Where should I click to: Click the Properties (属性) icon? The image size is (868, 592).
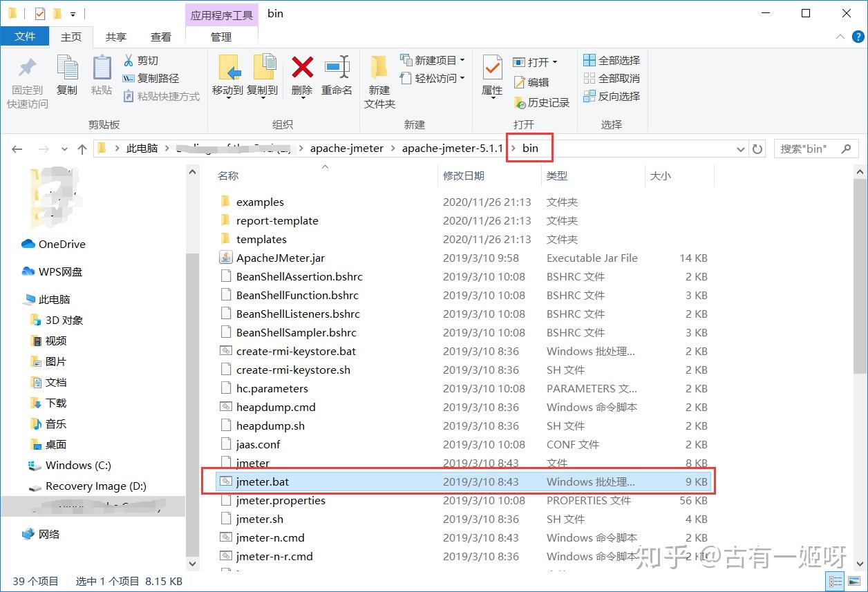click(x=492, y=68)
